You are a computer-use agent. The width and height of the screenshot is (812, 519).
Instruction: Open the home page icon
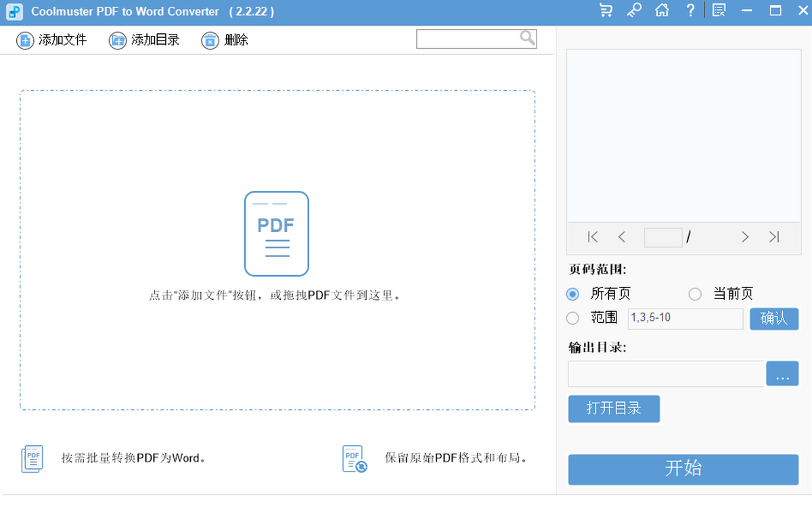pos(662,11)
